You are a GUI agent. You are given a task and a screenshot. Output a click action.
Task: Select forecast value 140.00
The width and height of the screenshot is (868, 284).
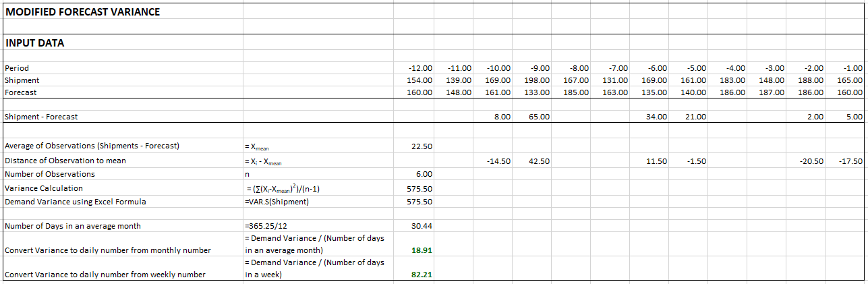pyautogui.click(x=694, y=92)
